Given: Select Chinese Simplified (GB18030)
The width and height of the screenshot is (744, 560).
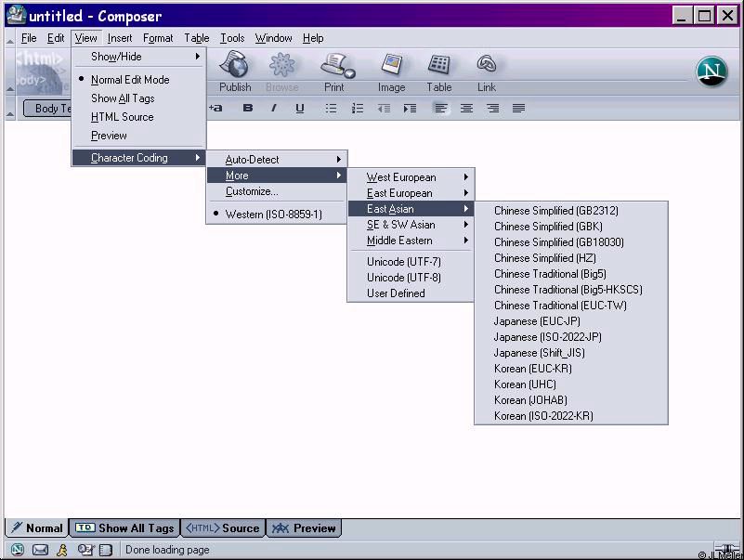Looking at the screenshot, I should (x=571, y=242).
